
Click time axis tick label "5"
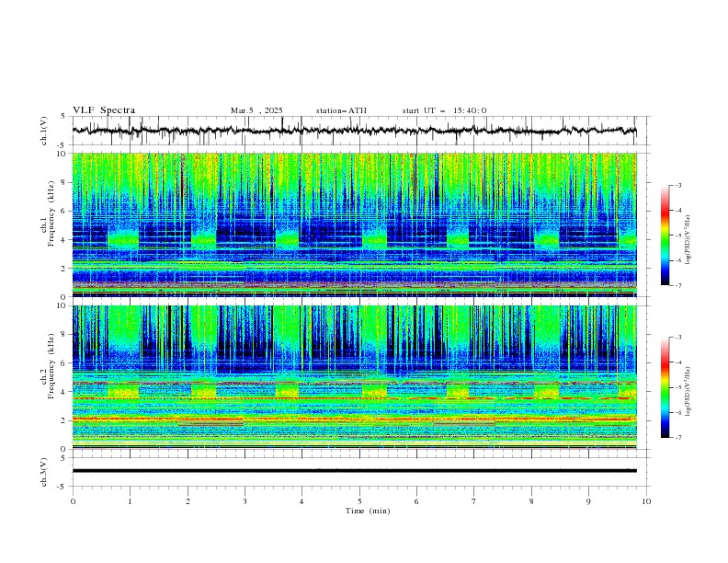359,501
